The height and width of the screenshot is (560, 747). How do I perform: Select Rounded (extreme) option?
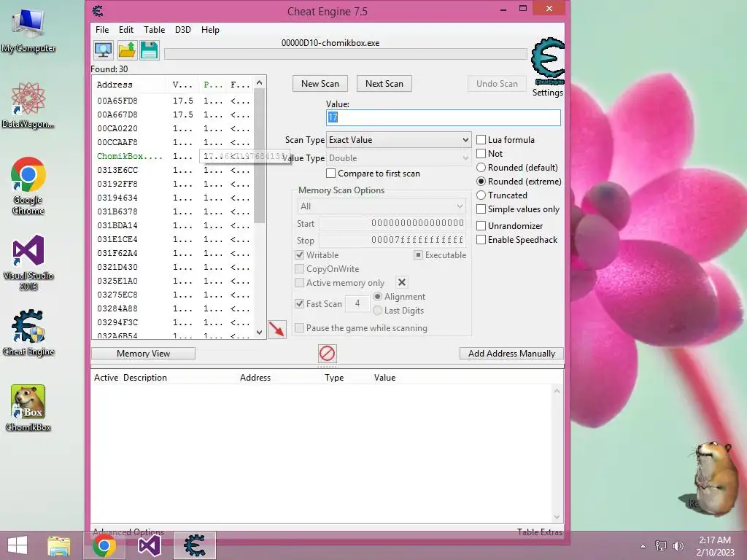481,181
